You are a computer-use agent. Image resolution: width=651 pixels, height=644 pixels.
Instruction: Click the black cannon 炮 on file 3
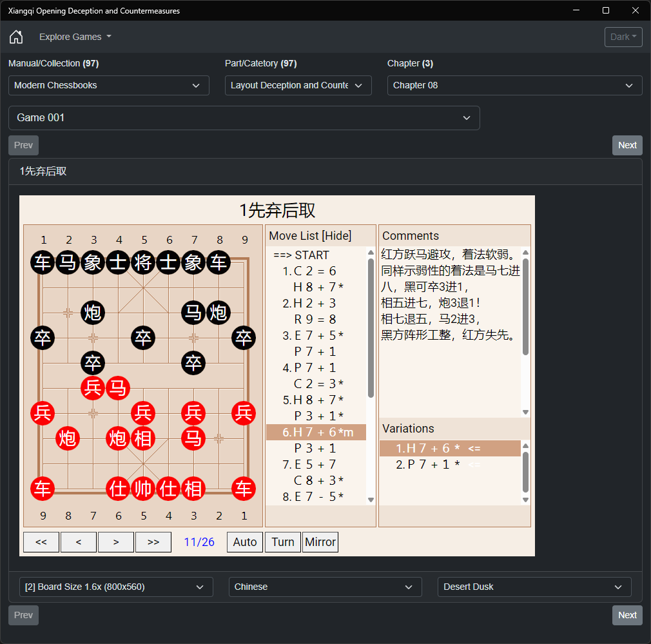(x=93, y=313)
